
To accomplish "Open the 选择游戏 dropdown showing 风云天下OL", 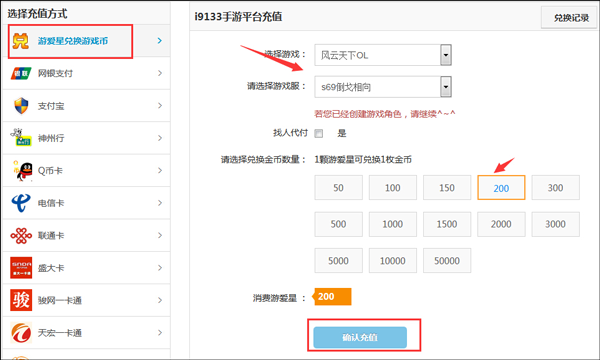I will click(x=383, y=55).
